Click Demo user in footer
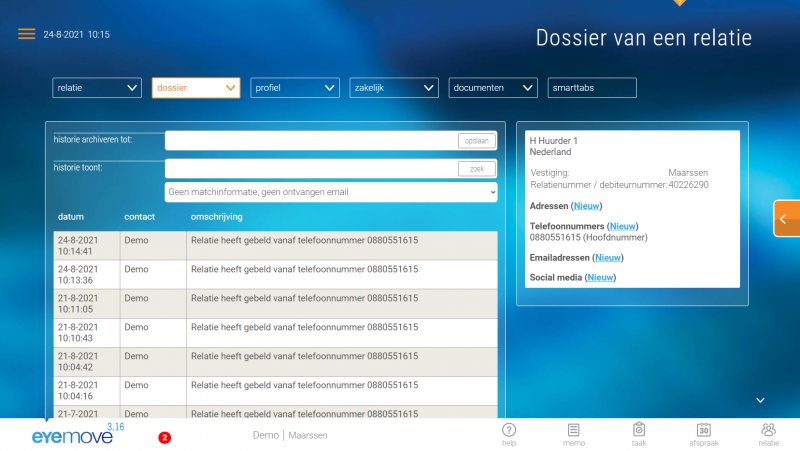800x451 pixels. pos(266,435)
